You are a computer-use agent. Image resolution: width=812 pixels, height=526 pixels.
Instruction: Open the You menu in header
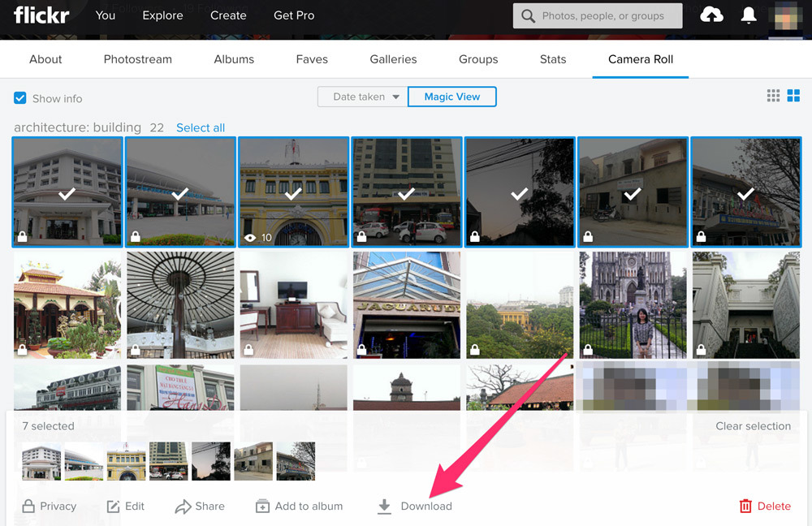pos(106,15)
